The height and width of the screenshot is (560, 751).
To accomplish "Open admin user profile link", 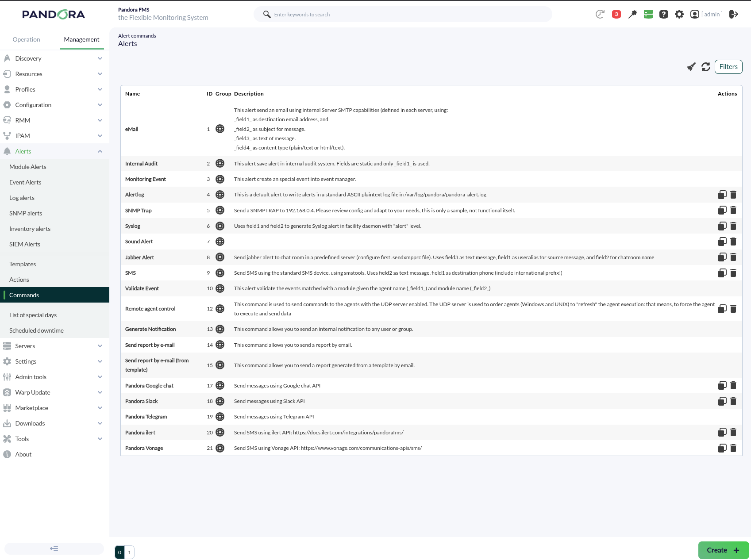I will tap(707, 14).
